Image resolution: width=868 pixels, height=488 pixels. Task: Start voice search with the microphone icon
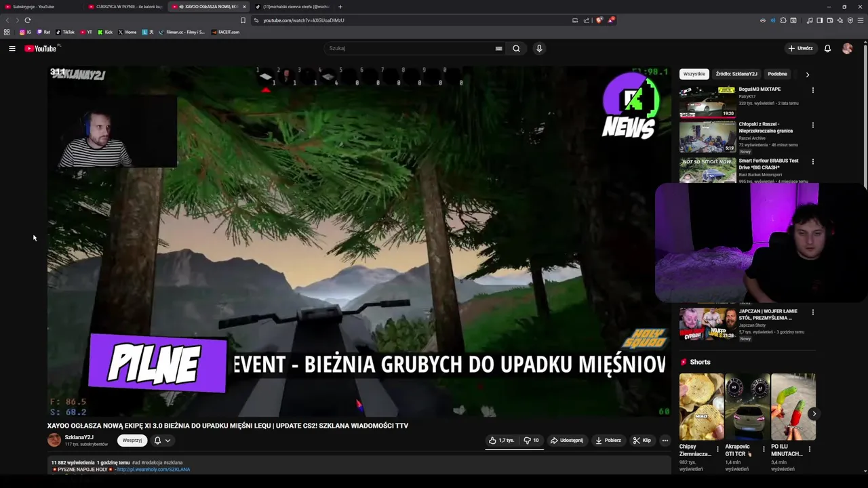tap(539, 48)
